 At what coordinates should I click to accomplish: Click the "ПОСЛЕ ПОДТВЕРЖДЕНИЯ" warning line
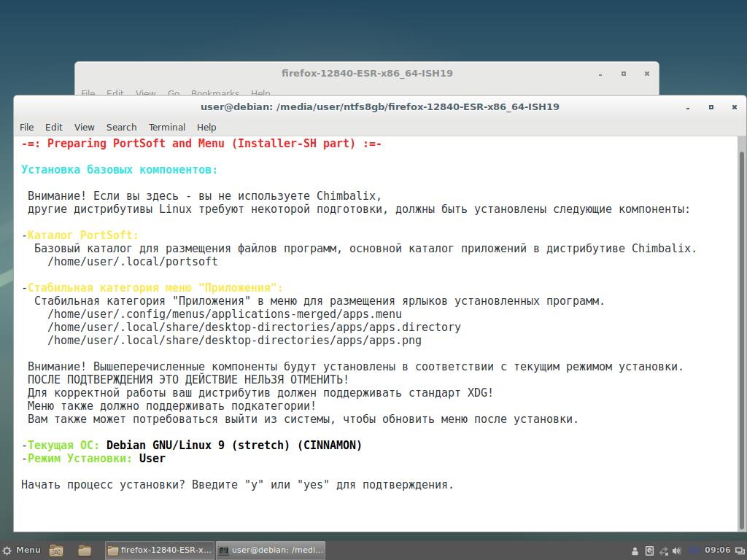[188, 379]
